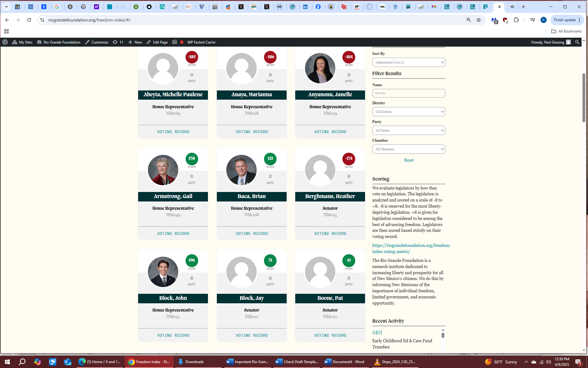Viewport: 588px width, 368px height.
Task: Click the page vertical scrollbar thumb
Action: coord(584,98)
